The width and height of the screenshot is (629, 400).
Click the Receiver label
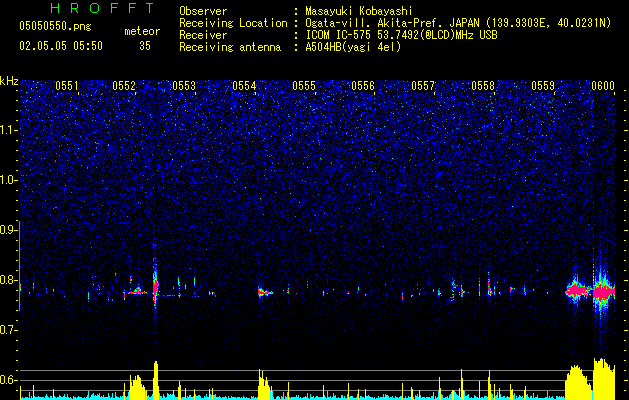click(203, 35)
